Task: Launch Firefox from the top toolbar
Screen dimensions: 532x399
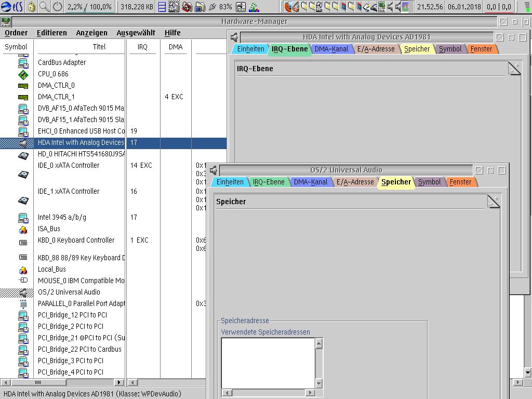Action: [x=288, y=7]
